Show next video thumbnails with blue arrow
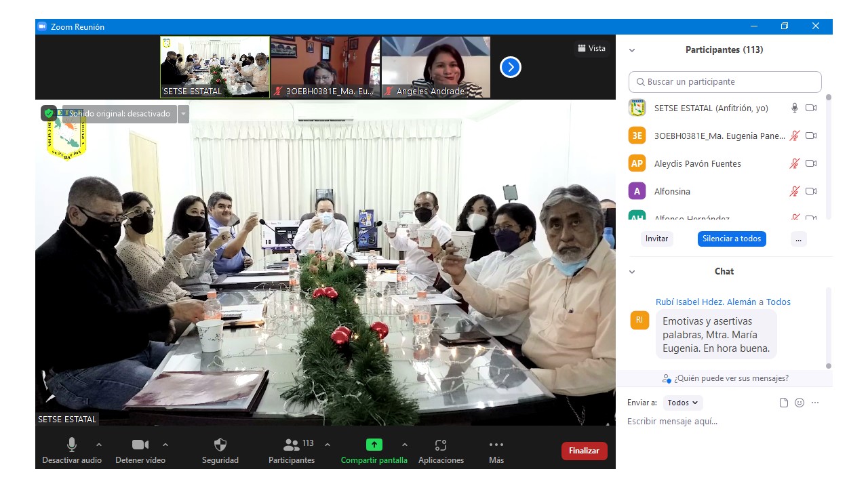Viewport: 868px width, 488px height. pos(510,67)
